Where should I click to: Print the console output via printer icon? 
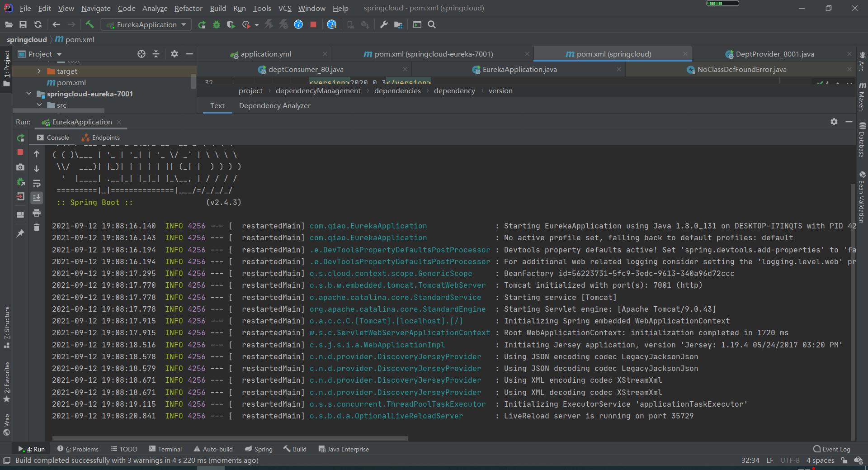37,213
